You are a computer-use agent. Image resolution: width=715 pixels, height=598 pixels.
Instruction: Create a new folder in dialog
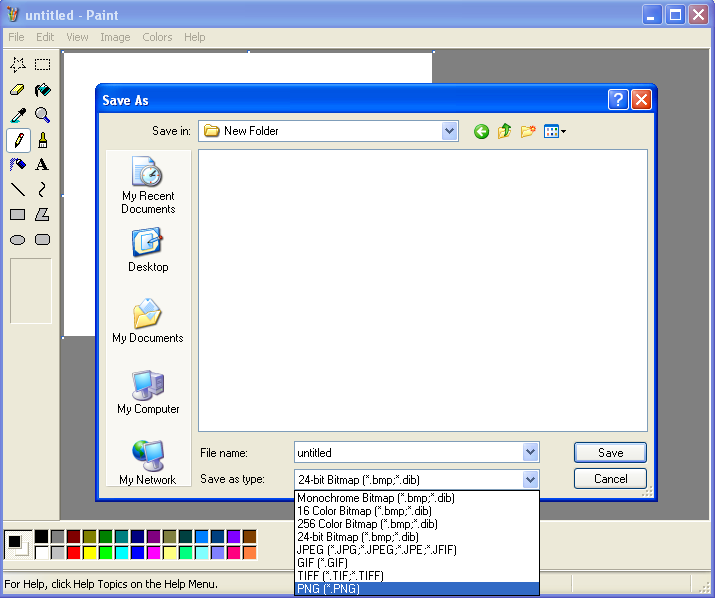pos(528,131)
